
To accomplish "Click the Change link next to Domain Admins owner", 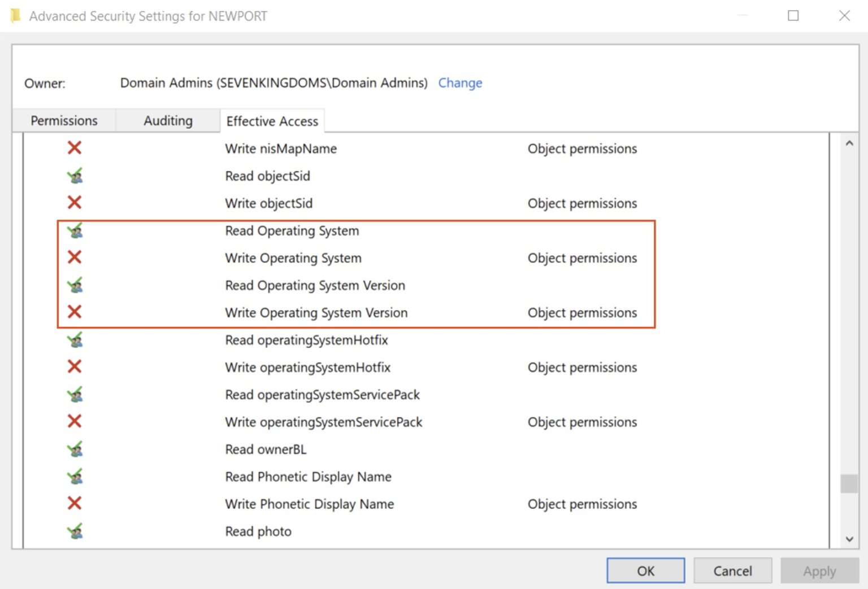I will [460, 83].
